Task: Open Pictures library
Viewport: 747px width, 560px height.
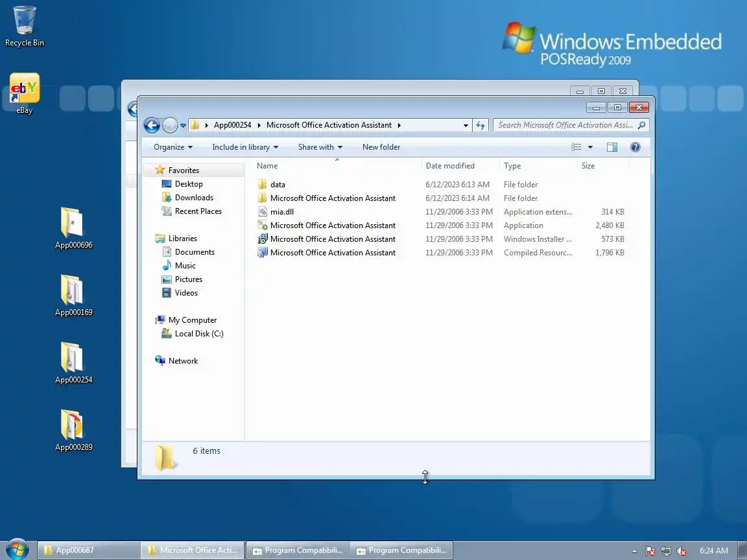Action: (188, 279)
